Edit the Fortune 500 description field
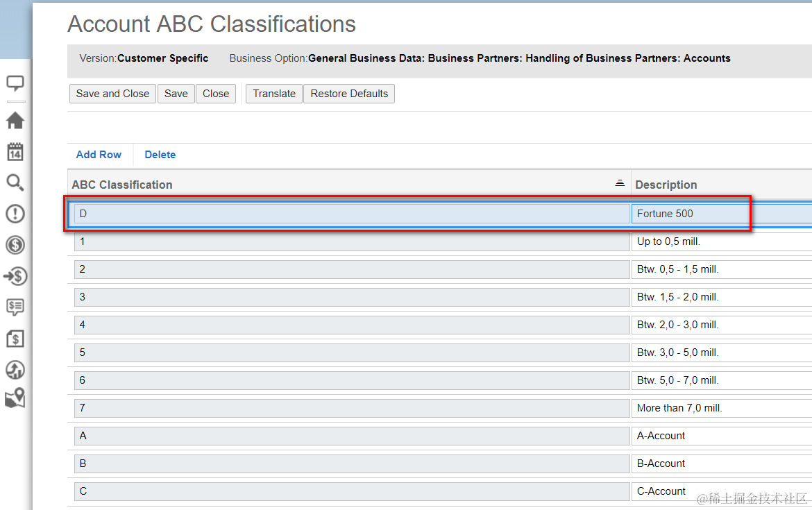 [x=721, y=214]
